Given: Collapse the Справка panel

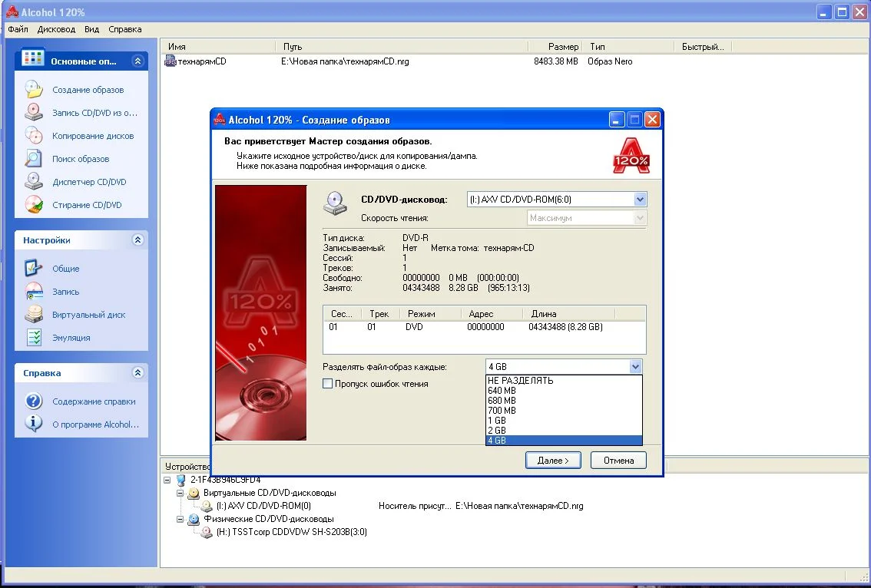Looking at the screenshot, I should click(137, 372).
